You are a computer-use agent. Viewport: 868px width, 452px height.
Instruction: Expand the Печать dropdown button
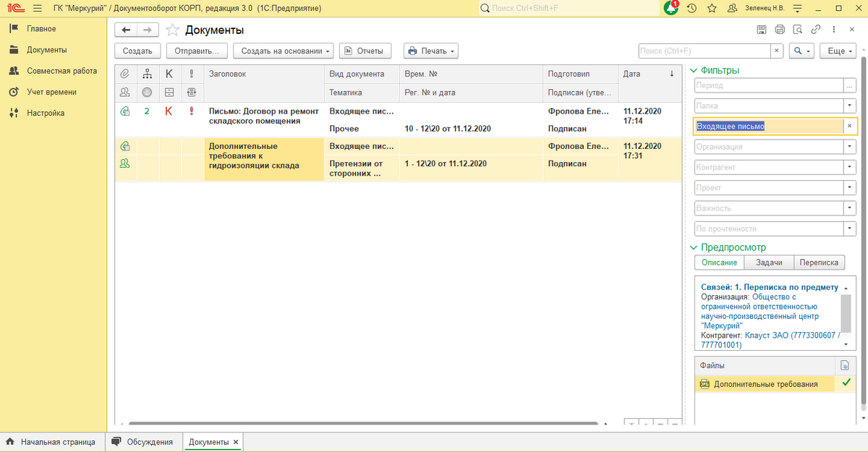click(x=431, y=51)
